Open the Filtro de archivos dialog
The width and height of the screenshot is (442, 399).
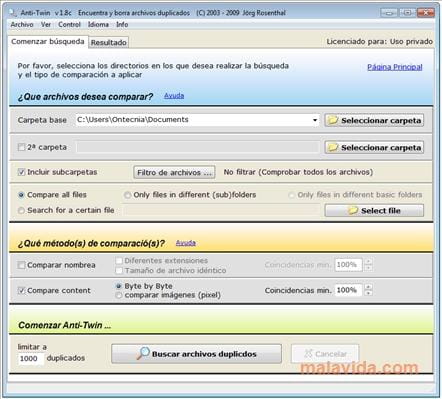[x=174, y=172]
